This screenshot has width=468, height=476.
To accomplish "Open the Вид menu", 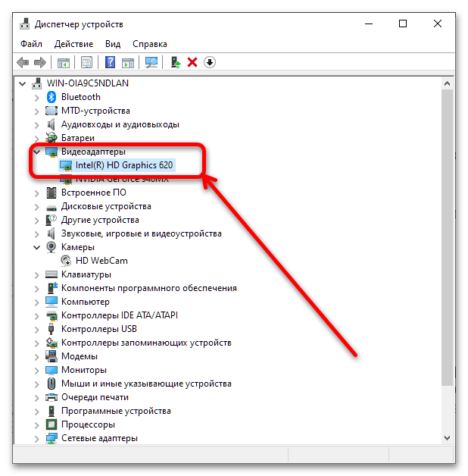I will 113,44.
